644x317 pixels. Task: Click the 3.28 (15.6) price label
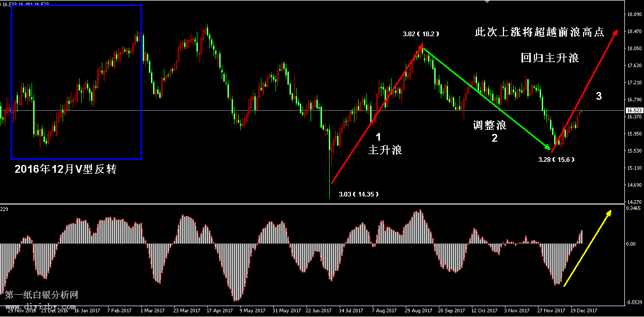pos(556,160)
